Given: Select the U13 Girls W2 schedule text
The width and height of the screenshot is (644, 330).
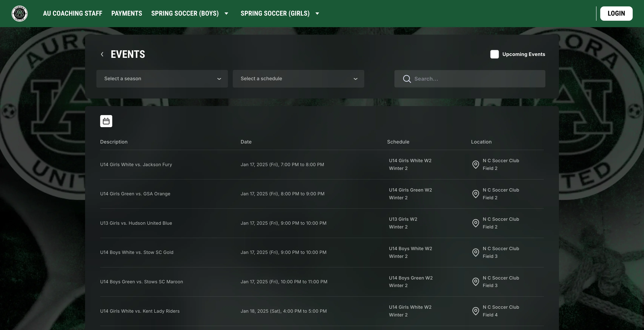Looking at the screenshot, I should tap(403, 219).
